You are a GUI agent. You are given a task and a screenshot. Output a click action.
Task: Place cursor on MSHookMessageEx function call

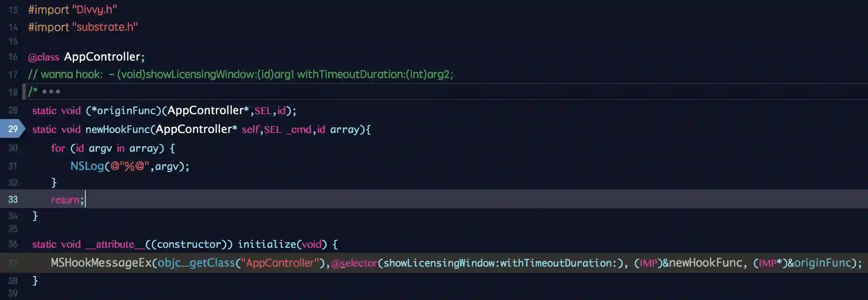[101, 263]
